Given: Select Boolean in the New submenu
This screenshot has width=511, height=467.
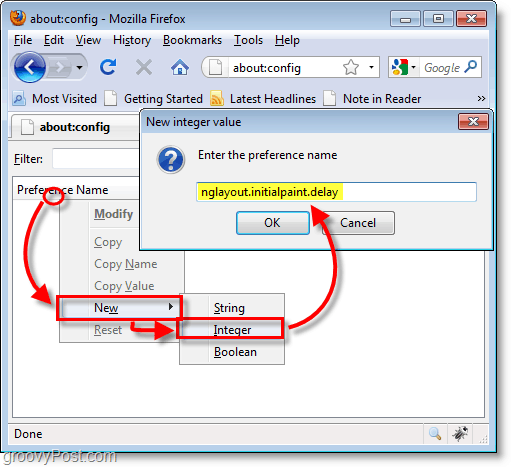Looking at the screenshot, I should [x=232, y=352].
